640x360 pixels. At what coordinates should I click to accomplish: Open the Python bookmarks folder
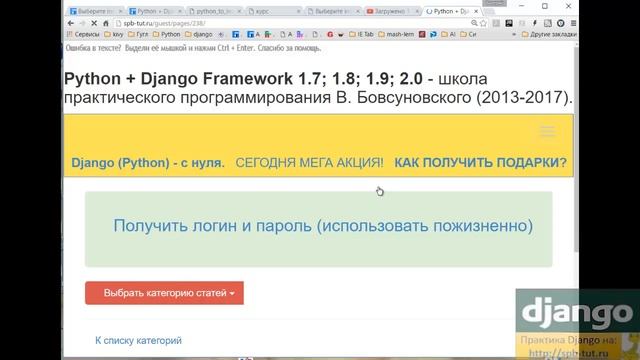click(167, 34)
